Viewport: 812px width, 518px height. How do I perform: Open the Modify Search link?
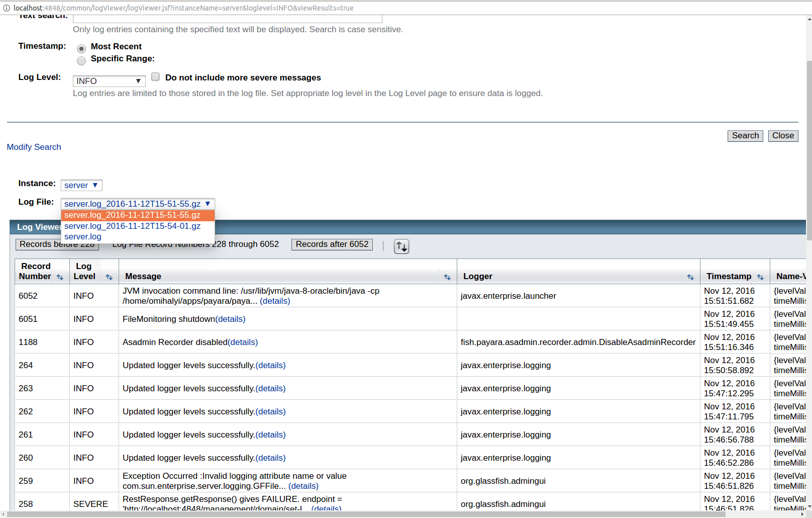(34, 147)
